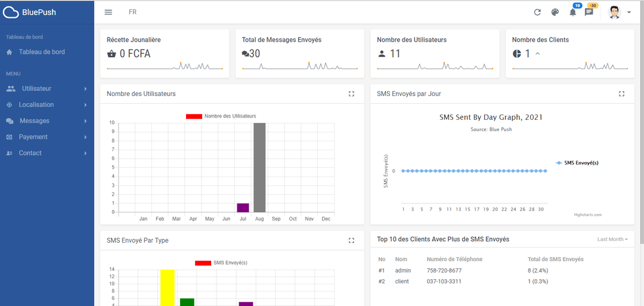Click the FR language button
Image resolution: width=644 pixels, height=306 pixels.
click(132, 12)
